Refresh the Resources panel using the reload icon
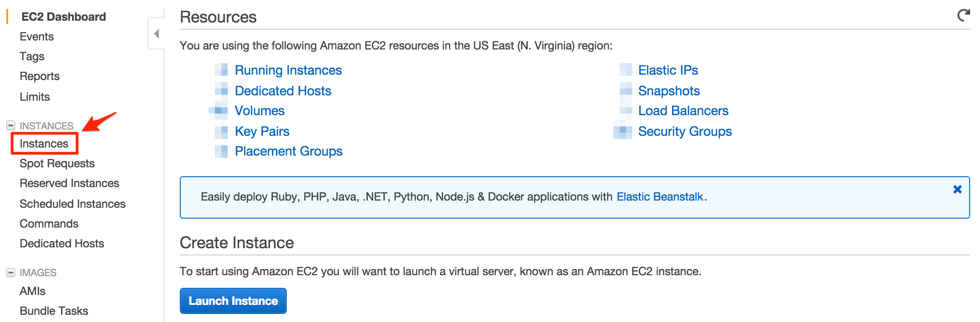This screenshot has width=980, height=322. (x=963, y=16)
